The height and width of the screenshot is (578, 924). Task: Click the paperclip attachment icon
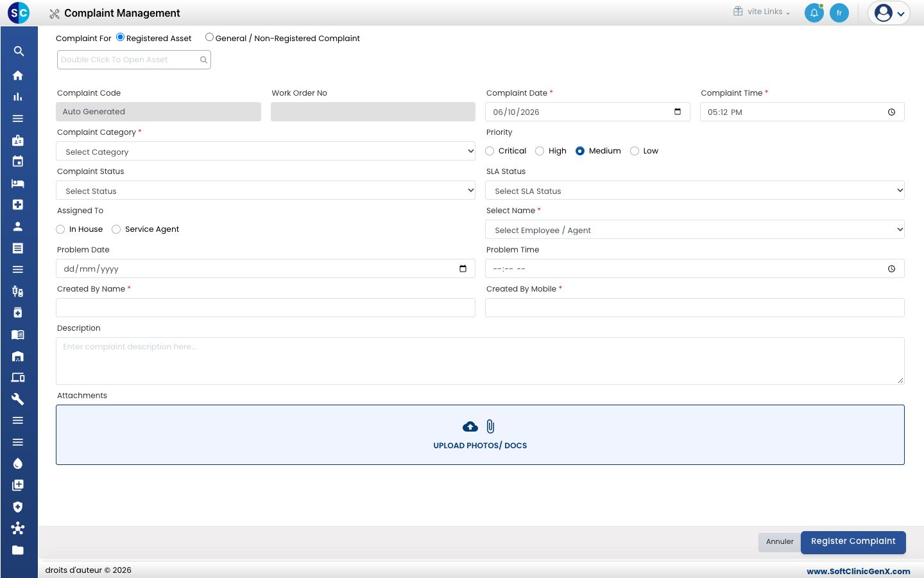click(x=490, y=426)
